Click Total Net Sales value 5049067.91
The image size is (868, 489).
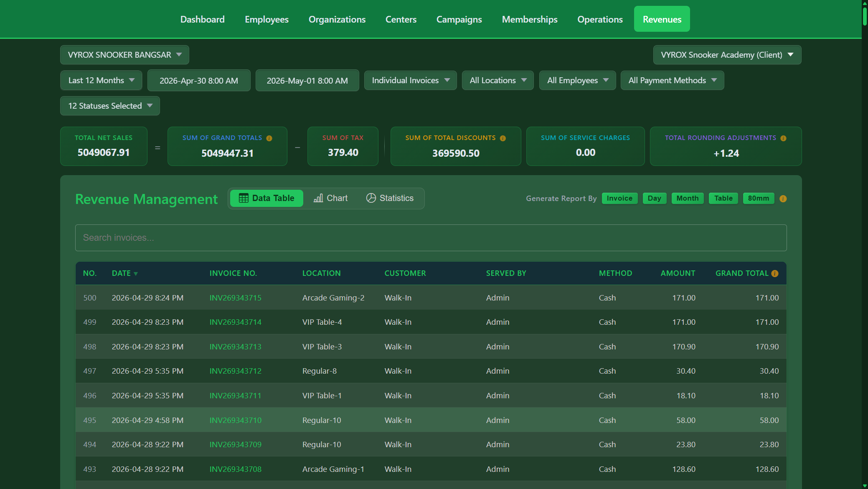click(x=104, y=153)
